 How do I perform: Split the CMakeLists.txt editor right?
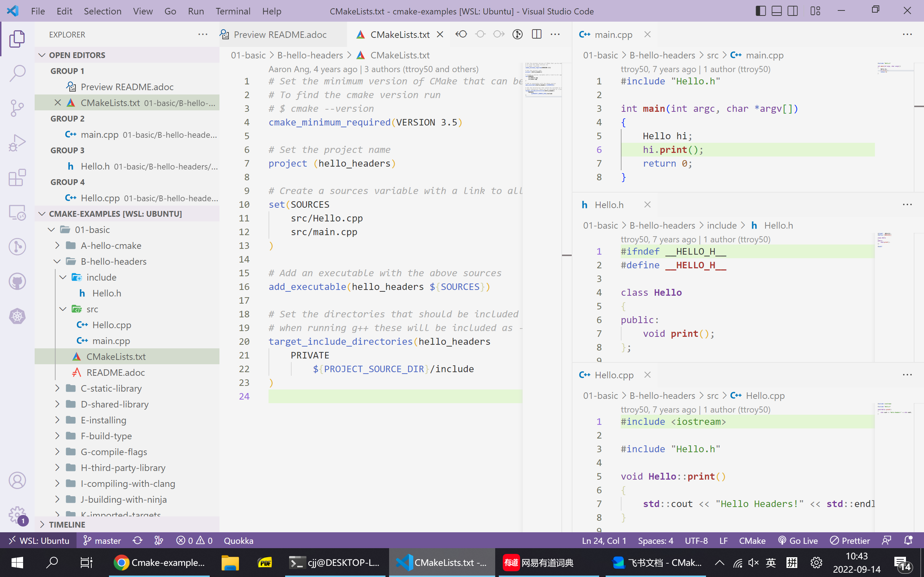[536, 34]
